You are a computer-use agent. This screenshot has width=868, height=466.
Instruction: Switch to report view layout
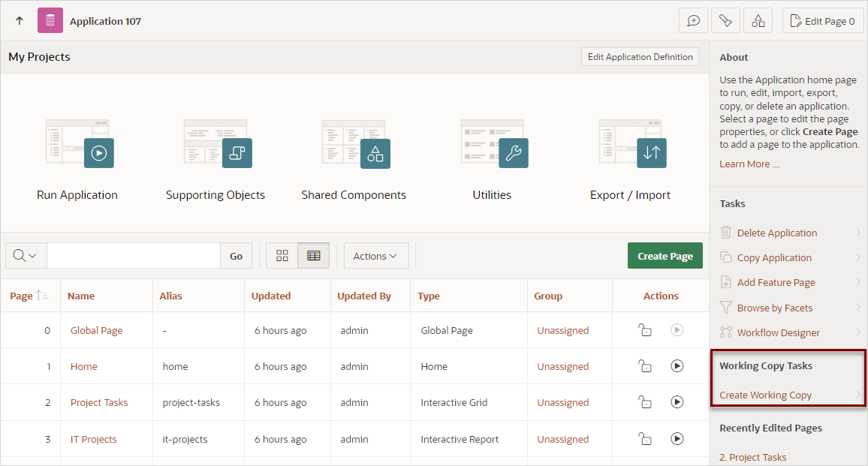pyautogui.click(x=313, y=255)
